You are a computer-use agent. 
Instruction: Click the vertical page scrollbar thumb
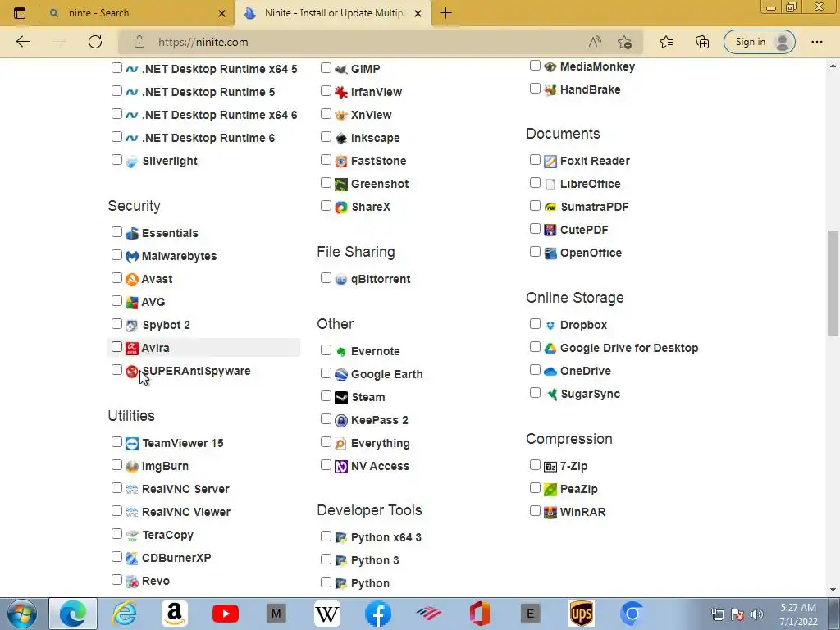point(833,283)
